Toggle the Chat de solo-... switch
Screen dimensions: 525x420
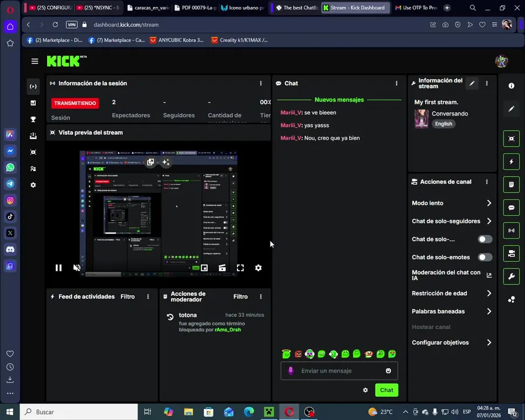485,239
